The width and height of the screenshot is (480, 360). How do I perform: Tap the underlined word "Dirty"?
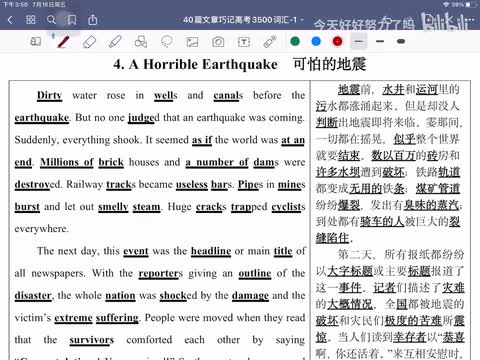pyautogui.click(x=49, y=96)
